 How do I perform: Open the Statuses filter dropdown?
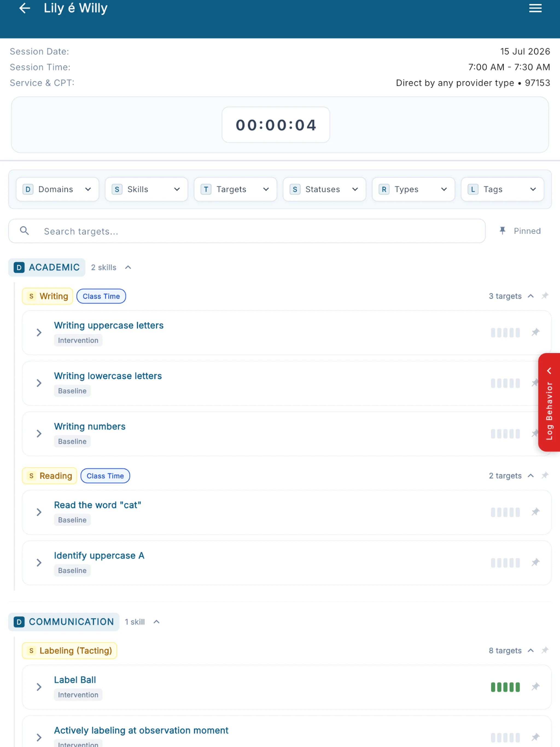coord(324,189)
